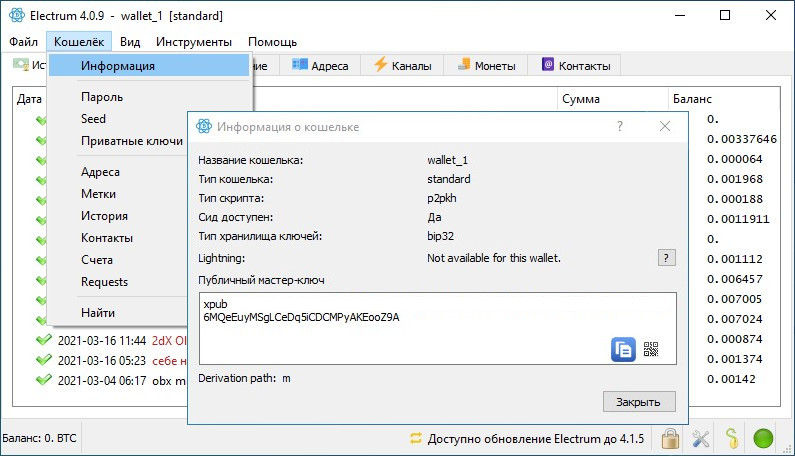The height and width of the screenshot is (456, 795).
Task: Switch to the Каналы tab
Action: pyautogui.click(x=403, y=65)
